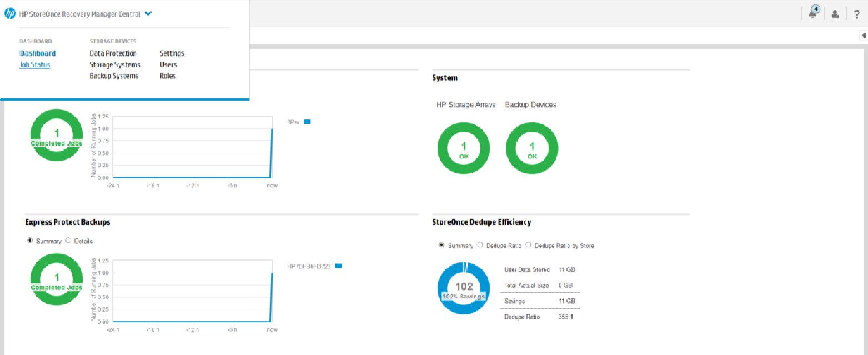Screen dimensions: 868x355
Task: Click the Express Protect Backups heading
Action: tap(68, 222)
